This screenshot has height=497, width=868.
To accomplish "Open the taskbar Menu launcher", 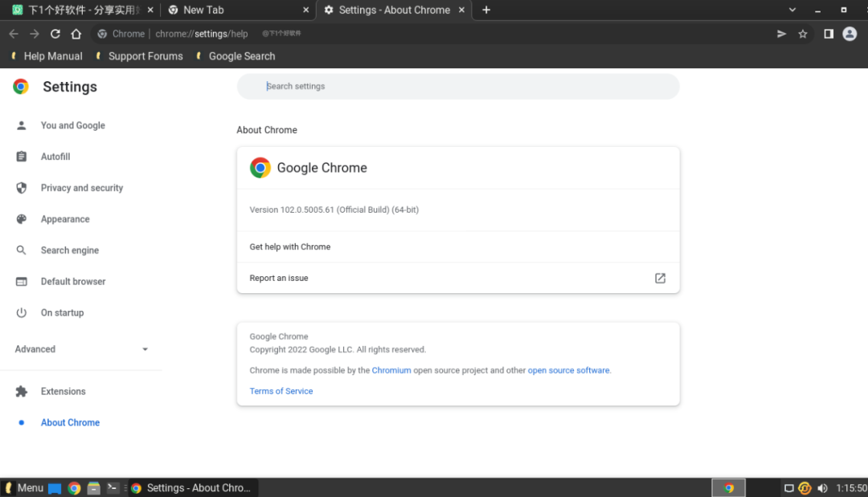I will 24,487.
